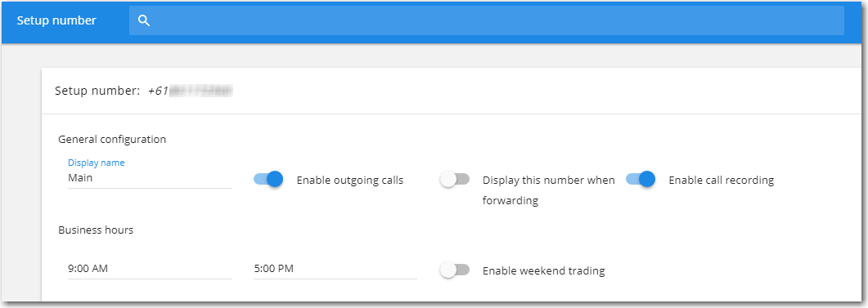This screenshot has height=308, width=868.
Task: Select the General configuration section heading
Action: click(x=112, y=140)
